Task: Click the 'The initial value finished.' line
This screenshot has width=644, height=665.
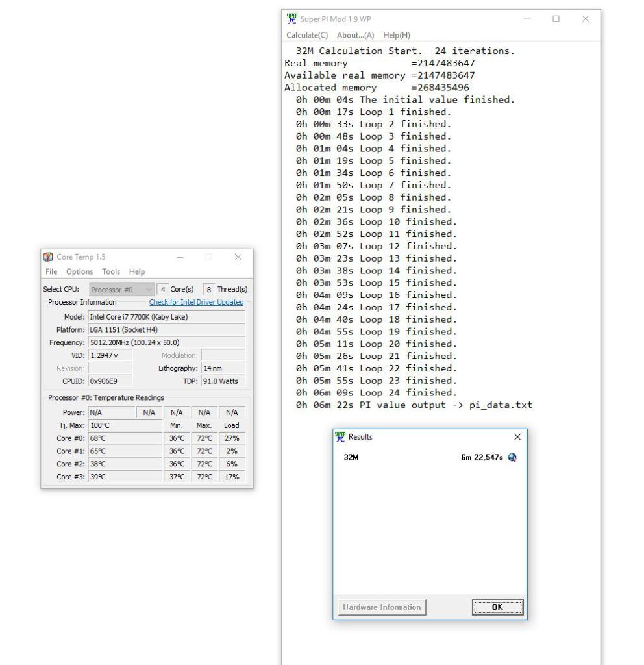Action: (405, 99)
